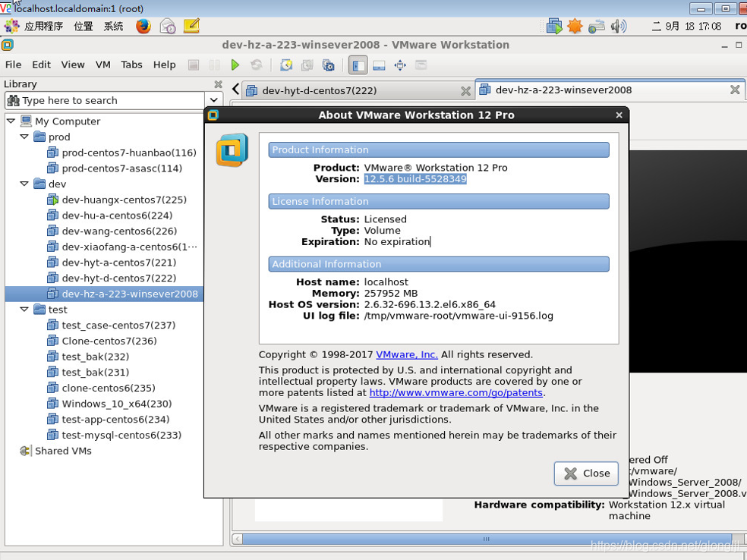This screenshot has width=747, height=560.
Task: Select dev-wang-centos6(226) VM
Action: click(x=119, y=231)
